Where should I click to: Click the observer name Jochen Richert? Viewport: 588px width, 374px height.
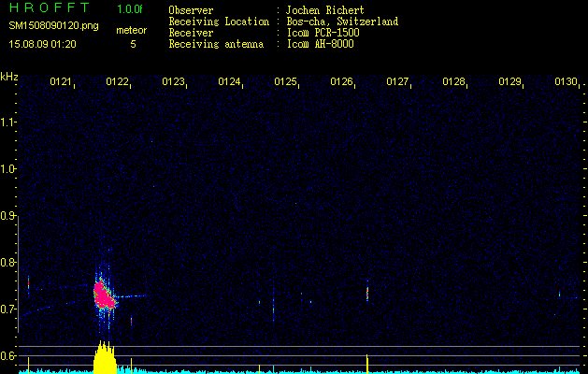(x=324, y=10)
